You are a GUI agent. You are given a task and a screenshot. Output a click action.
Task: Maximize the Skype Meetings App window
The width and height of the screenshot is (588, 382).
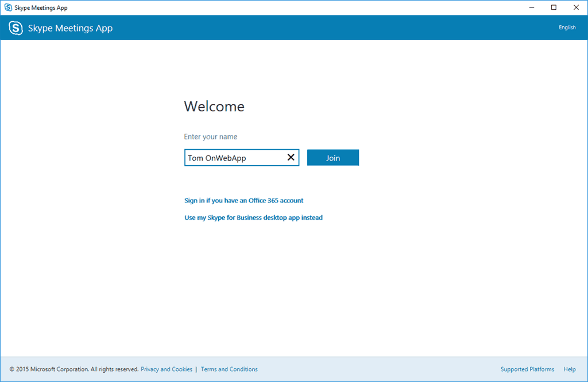tap(554, 7)
